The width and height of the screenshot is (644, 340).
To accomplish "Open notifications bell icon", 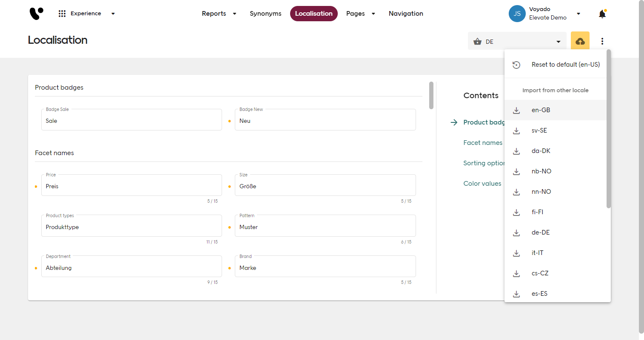I will [x=602, y=14].
